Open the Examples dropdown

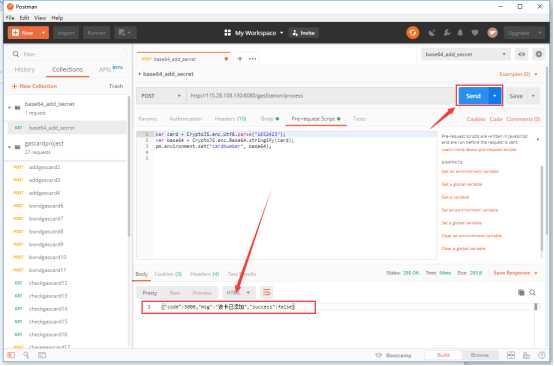518,74
